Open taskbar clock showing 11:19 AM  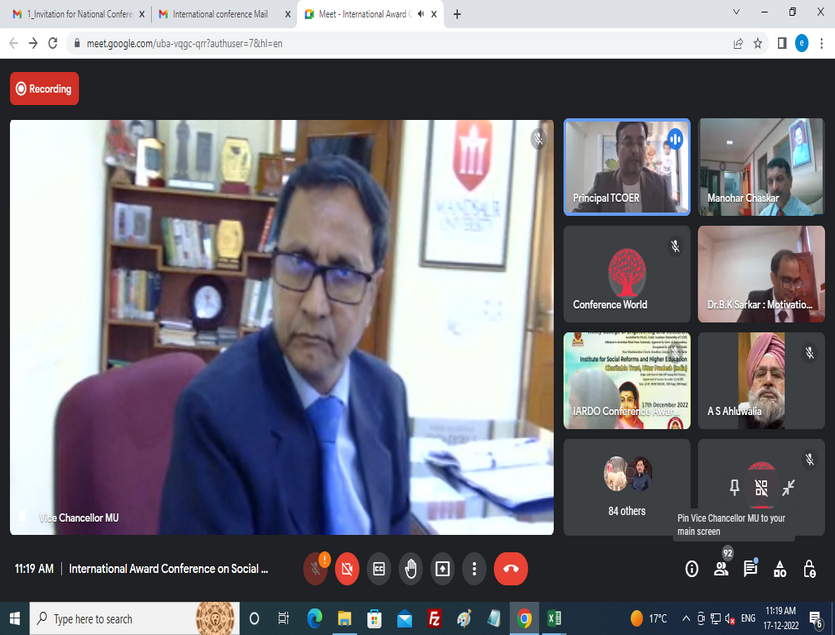[781, 618]
